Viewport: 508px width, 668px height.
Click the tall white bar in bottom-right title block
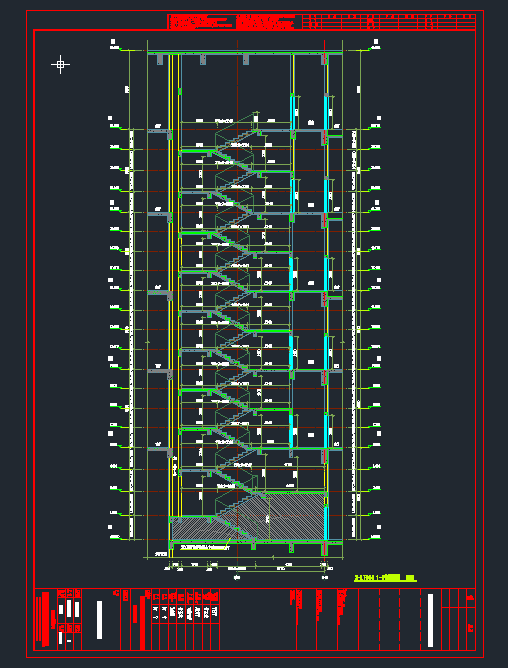point(430,620)
